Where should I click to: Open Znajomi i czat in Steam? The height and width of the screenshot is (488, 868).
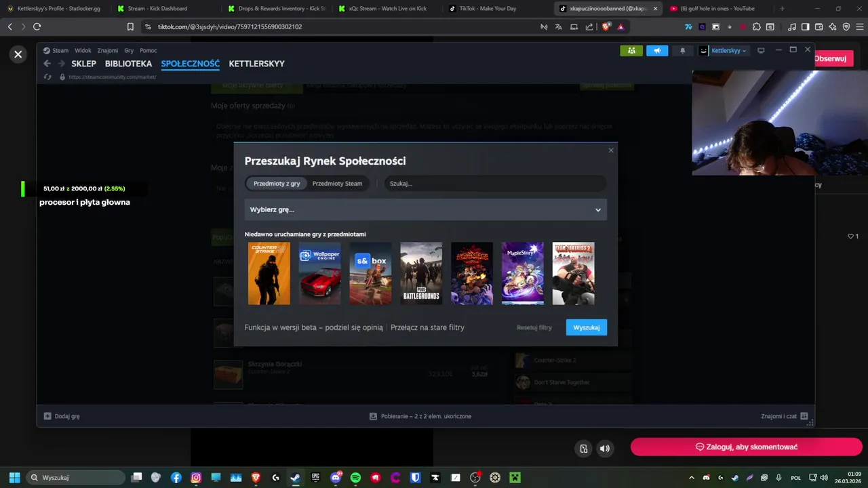pyautogui.click(x=784, y=416)
